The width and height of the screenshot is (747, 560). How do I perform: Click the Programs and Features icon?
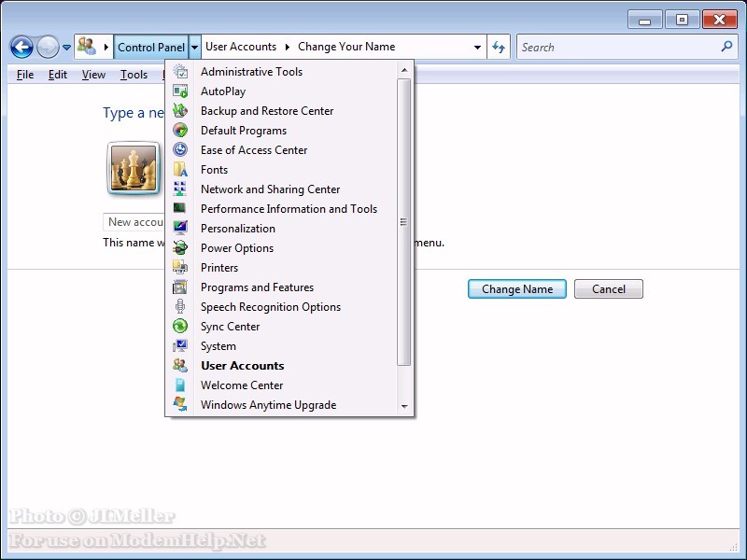click(x=180, y=287)
